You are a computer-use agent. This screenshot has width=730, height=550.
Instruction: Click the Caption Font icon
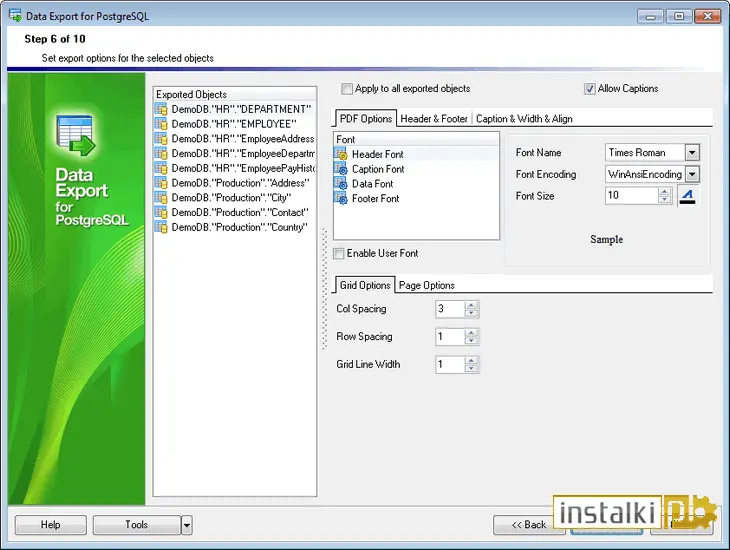341,169
